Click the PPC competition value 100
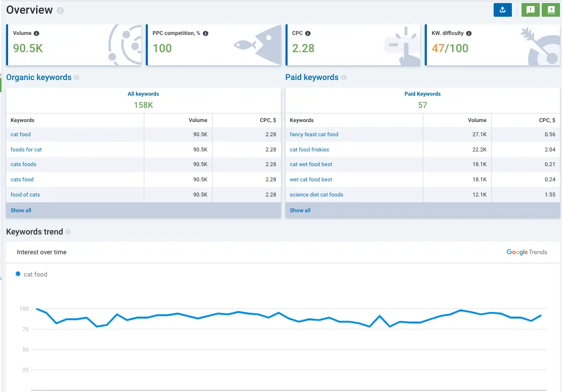The image size is (562, 392). [x=162, y=49]
